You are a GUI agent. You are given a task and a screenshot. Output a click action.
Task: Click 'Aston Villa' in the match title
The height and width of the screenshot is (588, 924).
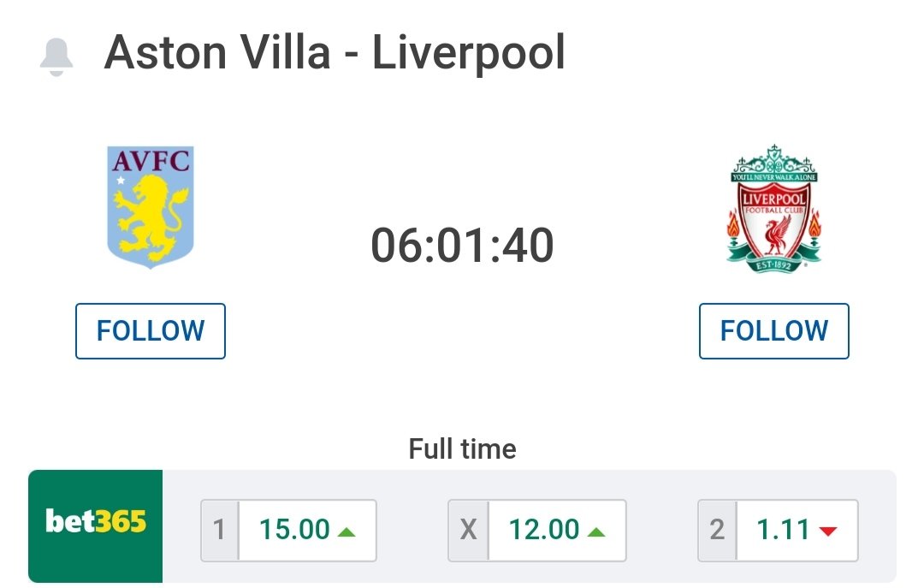point(217,52)
